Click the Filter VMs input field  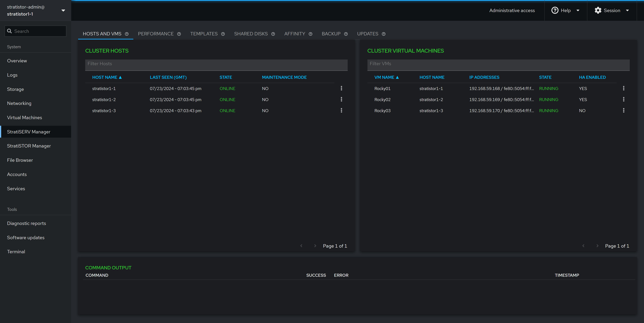point(498,64)
